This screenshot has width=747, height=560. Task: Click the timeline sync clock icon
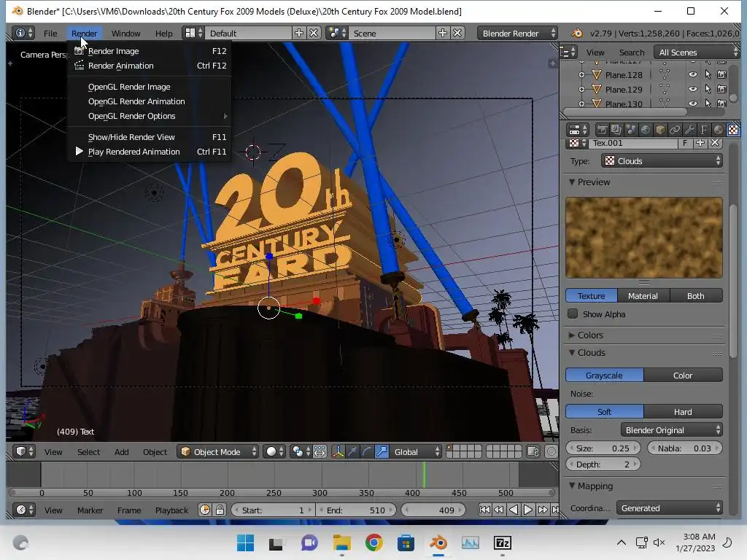pos(205,510)
